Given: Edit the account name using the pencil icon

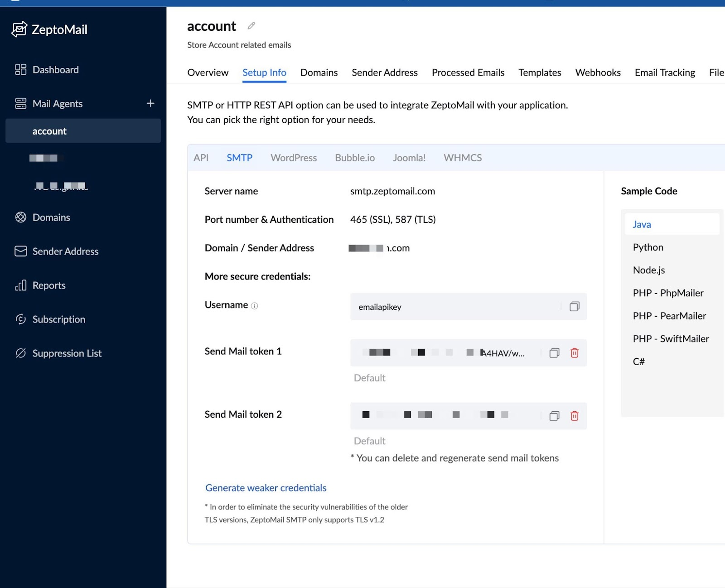Looking at the screenshot, I should [251, 26].
